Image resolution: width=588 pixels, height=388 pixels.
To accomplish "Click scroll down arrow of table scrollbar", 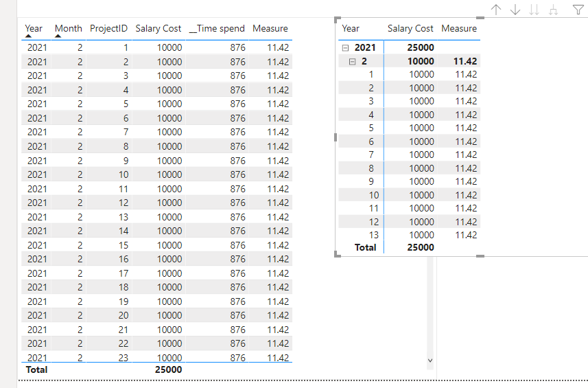I will (x=430, y=361).
